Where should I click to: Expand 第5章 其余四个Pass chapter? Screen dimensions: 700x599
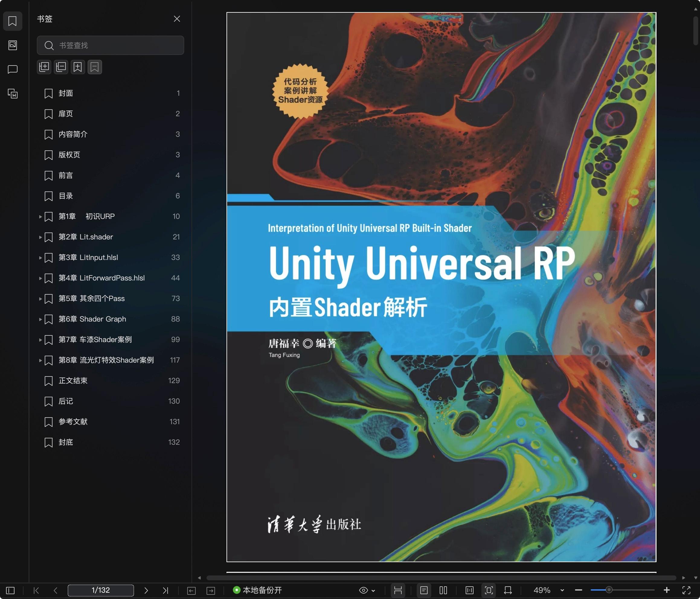(x=40, y=299)
